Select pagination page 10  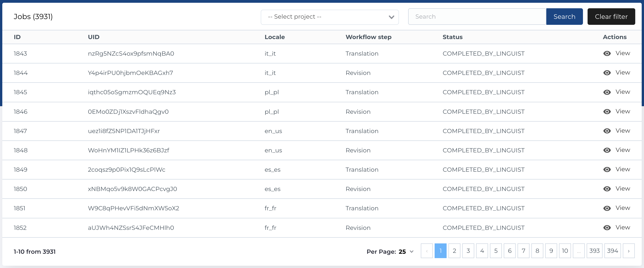pyautogui.click(x=565, y=251)
